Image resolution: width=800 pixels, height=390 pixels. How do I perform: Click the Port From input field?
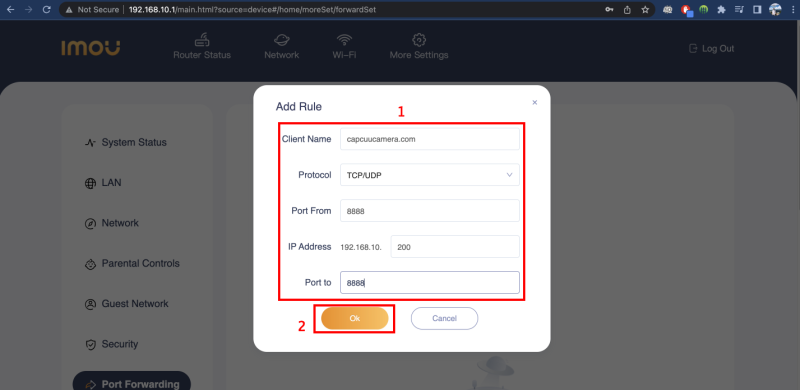(430, 211)
